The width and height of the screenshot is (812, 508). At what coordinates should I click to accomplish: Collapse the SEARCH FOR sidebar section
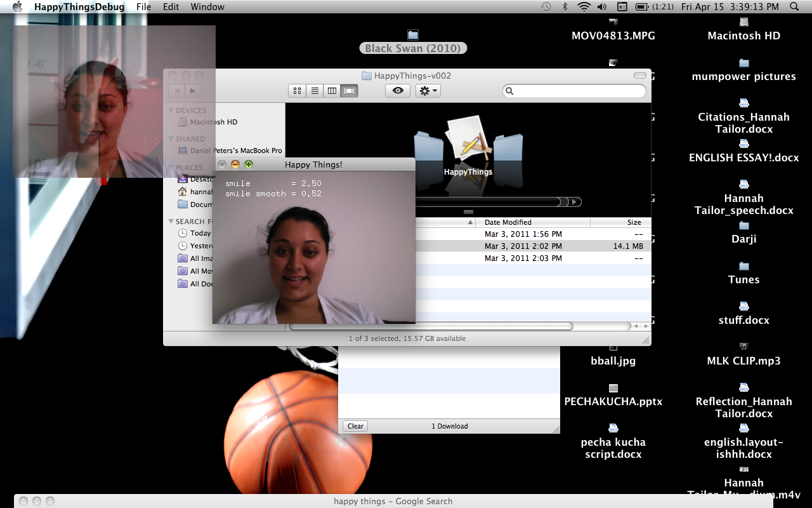[x=171, y=222]
